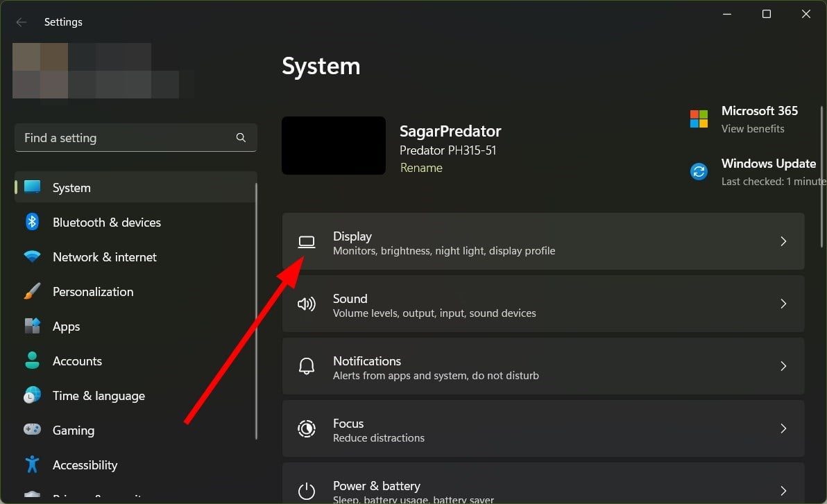Screen dimensions: 827x504
Task: Click the Microsoft 365 logo
Action: (x=698, y=119)
